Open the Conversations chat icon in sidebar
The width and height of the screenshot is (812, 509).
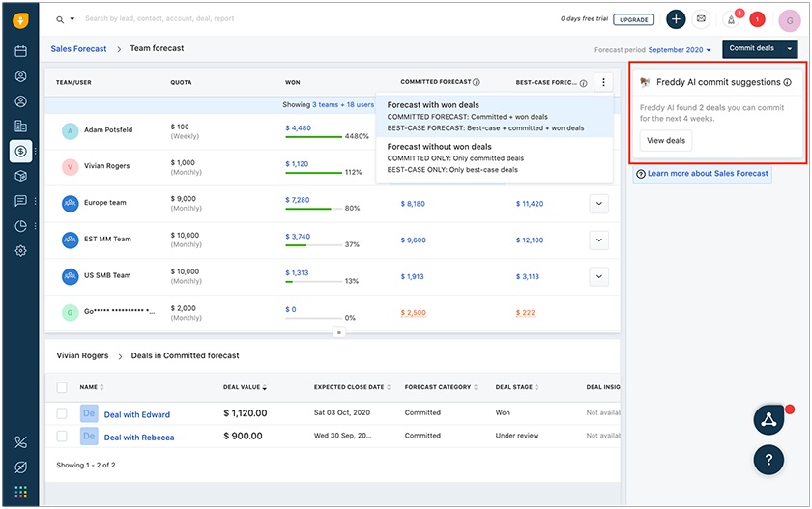click(20, 201)
